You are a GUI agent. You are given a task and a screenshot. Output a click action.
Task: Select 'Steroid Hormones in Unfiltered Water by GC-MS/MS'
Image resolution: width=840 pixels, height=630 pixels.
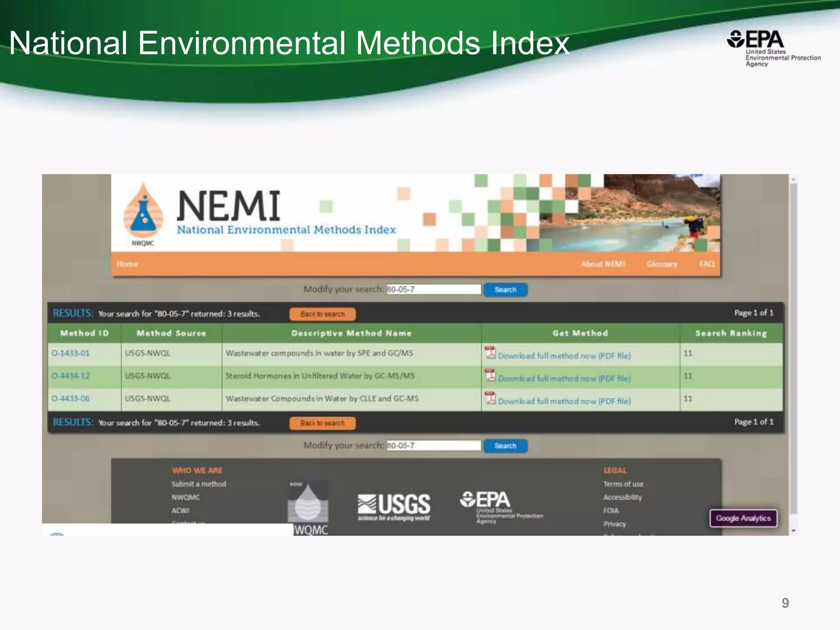(320, 376)
